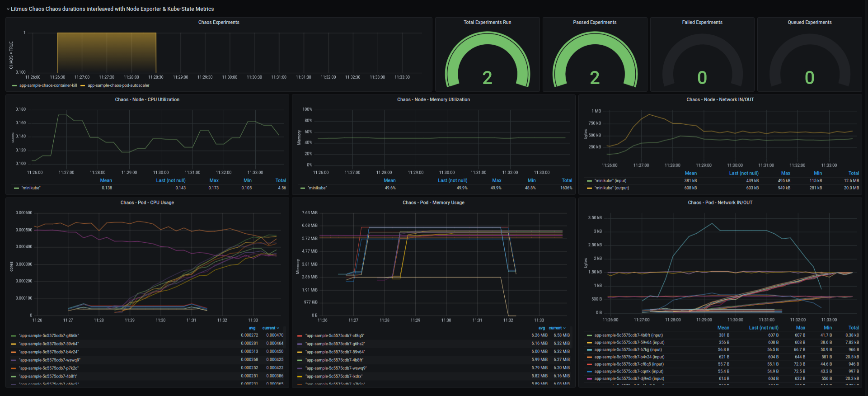
Task: Open Chaos - Pod - Memory Usage title menu
Action: (433, 203)
